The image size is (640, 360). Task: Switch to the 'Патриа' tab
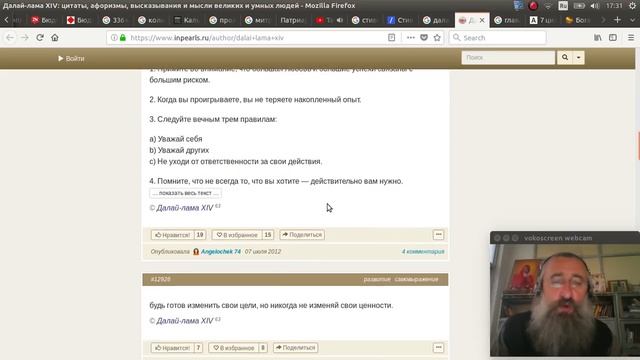[293, 20]
